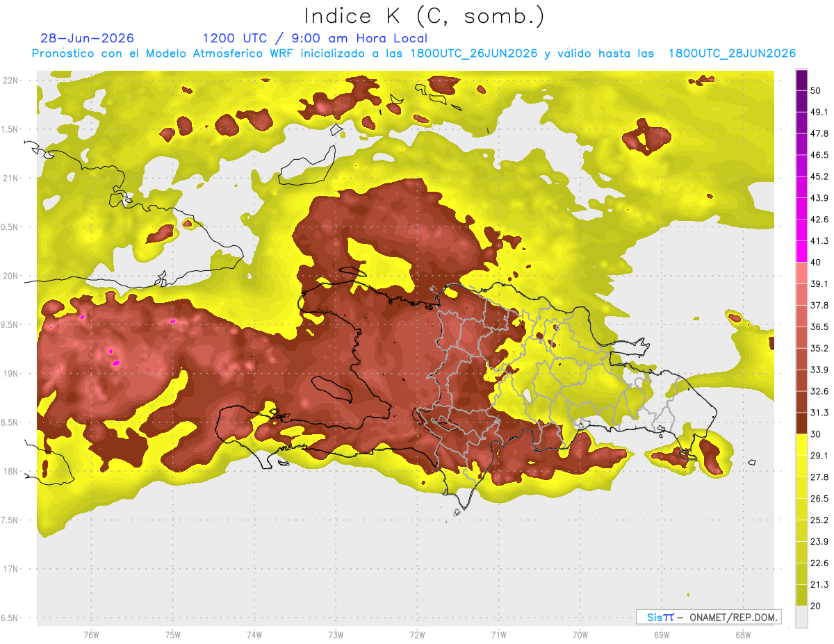Click the color scale value 40
This screenshot has height=644, width=834.
pyautogui.click(x=816, y=263)
